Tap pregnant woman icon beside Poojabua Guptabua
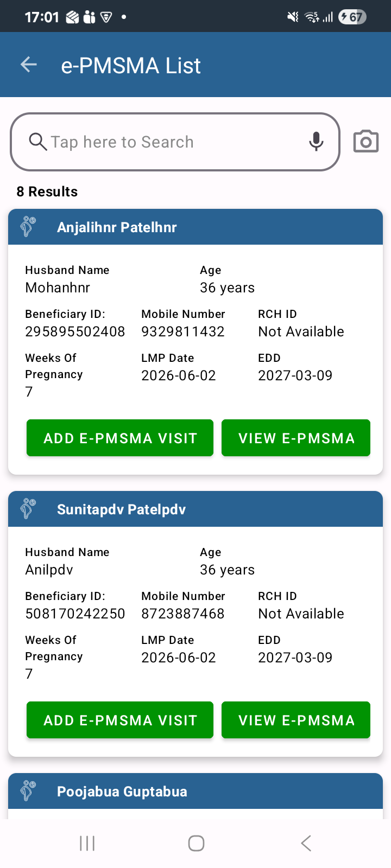This screenshot has width=391, height=868. [28, 791]
